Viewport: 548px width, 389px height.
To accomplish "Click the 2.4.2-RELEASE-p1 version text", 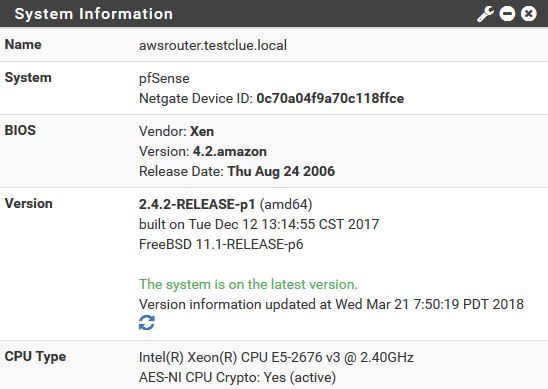I will (197, 204).
